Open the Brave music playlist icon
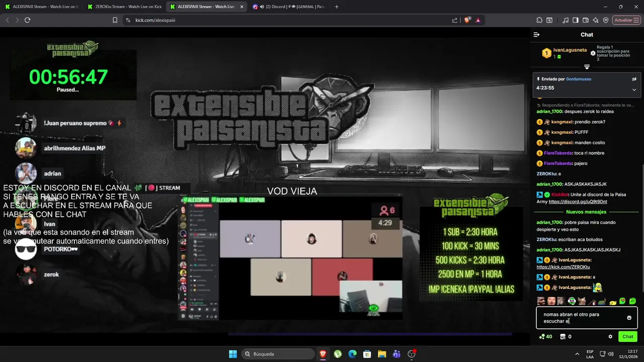The image size is (644, 362). 567,20
